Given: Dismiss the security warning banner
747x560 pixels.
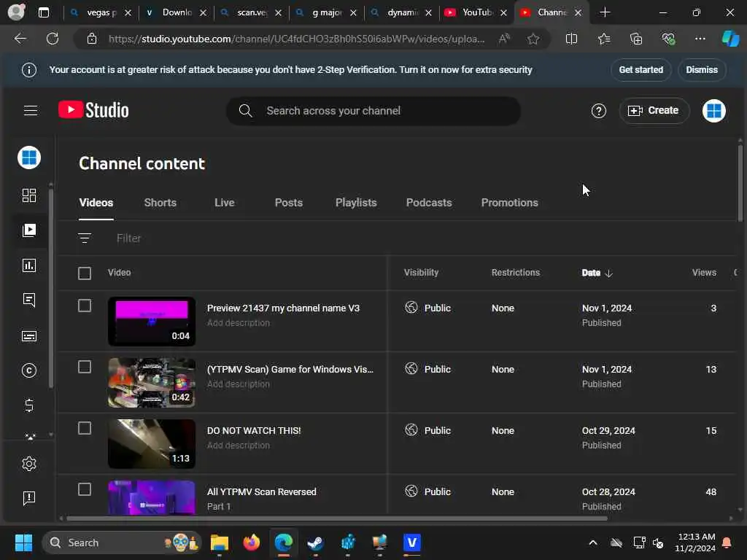Looking at the screenshot, I should click(701, 69).
